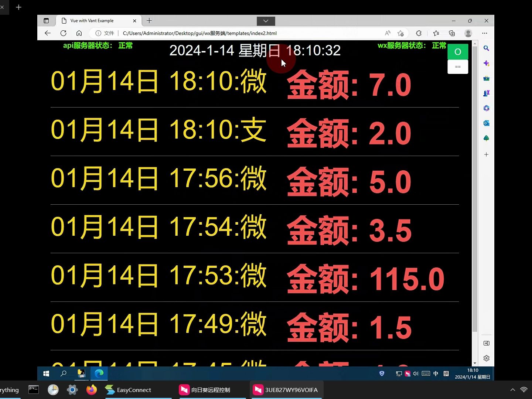Screen dimensions: 532x399
Task: Open the remote network tray icon
Action: click(x=399, y=374)
